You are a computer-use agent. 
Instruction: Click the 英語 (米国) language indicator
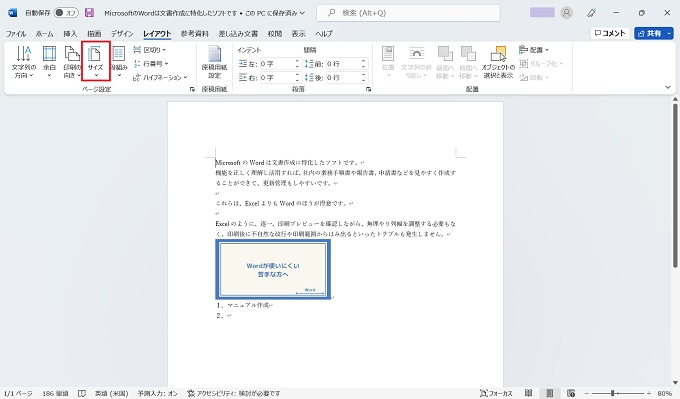tap(111, 393)
